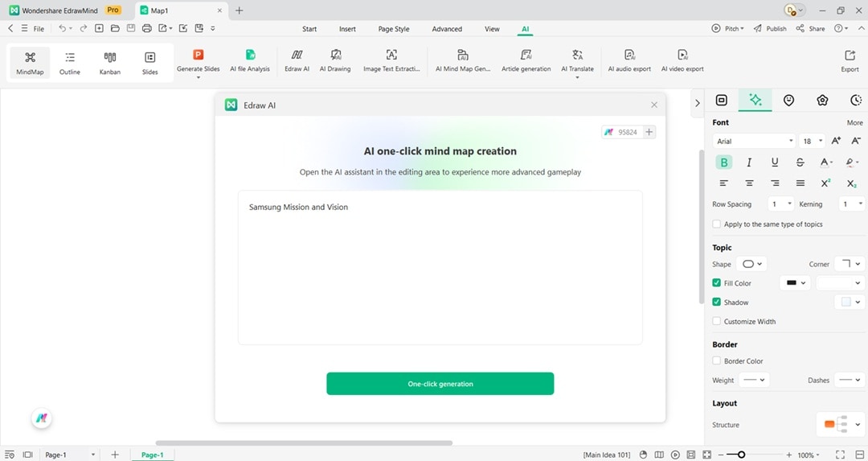Open the font size 18 dropdown
Image resolution: width=868 pixels, height=461 pixels.
(812, 141)
